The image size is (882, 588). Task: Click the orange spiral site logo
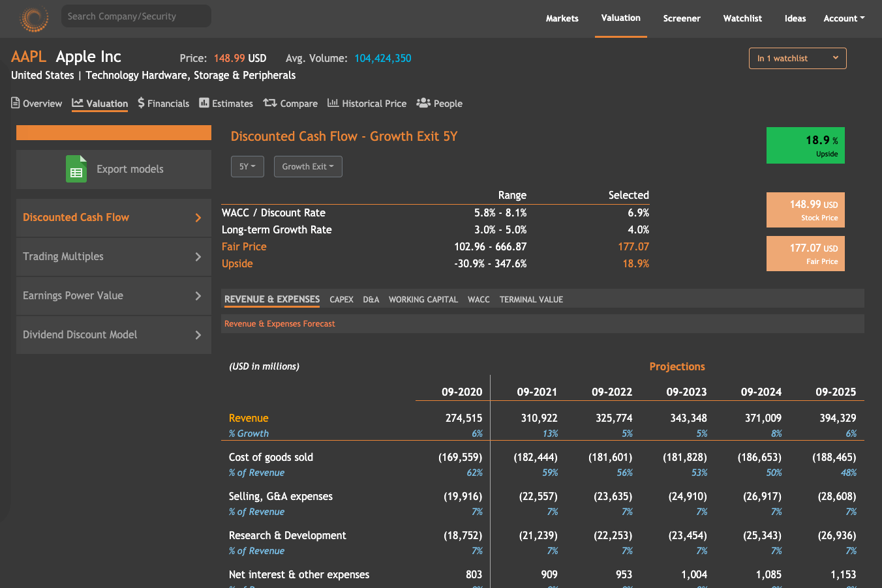coord(34,19)
